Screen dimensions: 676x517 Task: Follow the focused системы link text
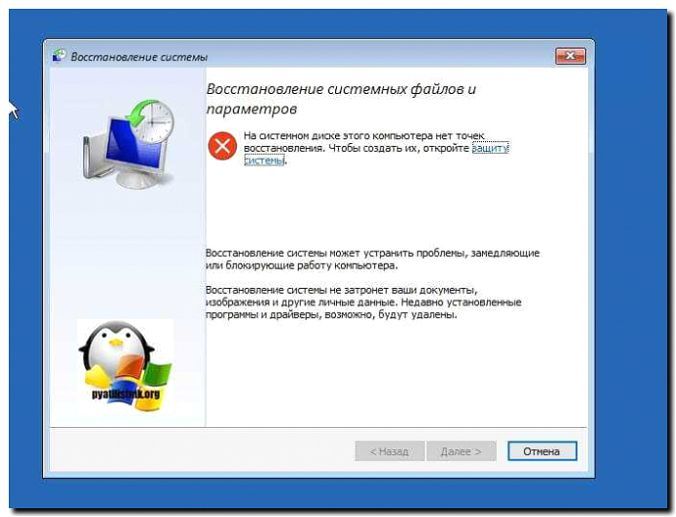point(264,160)
